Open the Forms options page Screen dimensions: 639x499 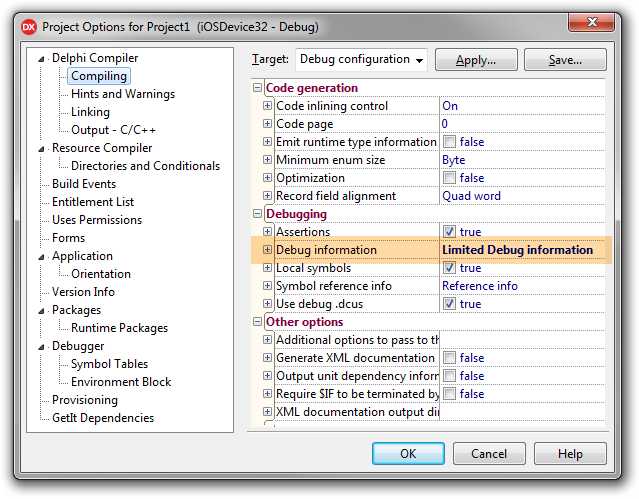[68, 238]
